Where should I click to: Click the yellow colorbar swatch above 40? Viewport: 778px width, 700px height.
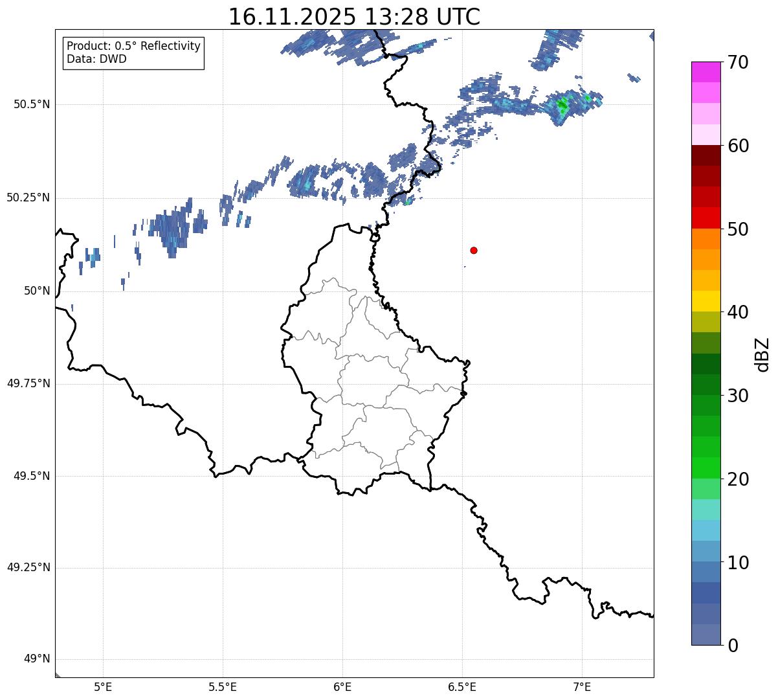[x=706, y=301]
